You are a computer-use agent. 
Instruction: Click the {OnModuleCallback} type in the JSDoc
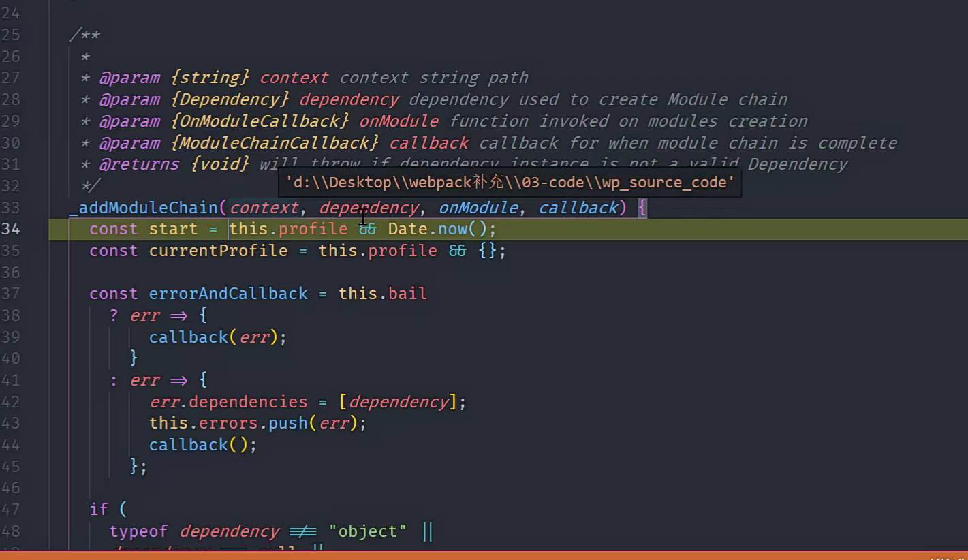tap(260, 121)
